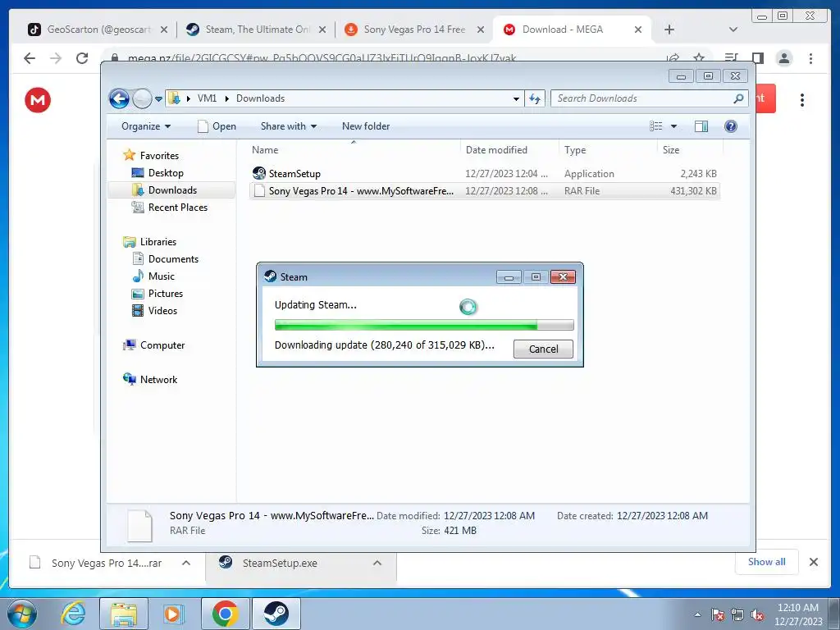The width and height of the screenshot is (840, 630).
Task: Expand options for SteamSetup.exe download
Action: [377, 563]
